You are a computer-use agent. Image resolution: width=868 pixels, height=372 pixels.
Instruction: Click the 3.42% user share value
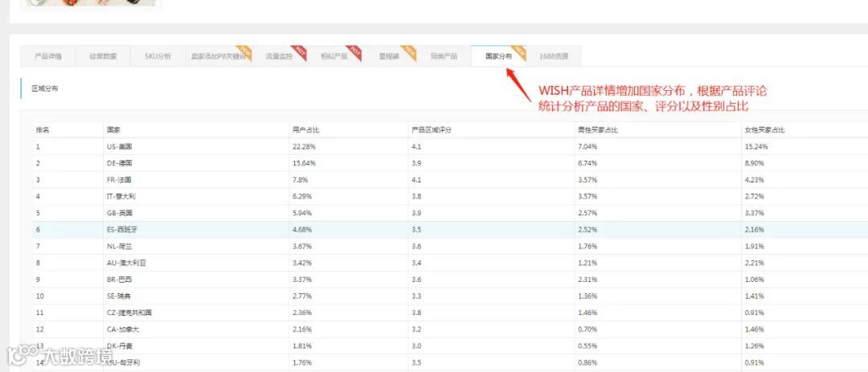coord(302,263)
